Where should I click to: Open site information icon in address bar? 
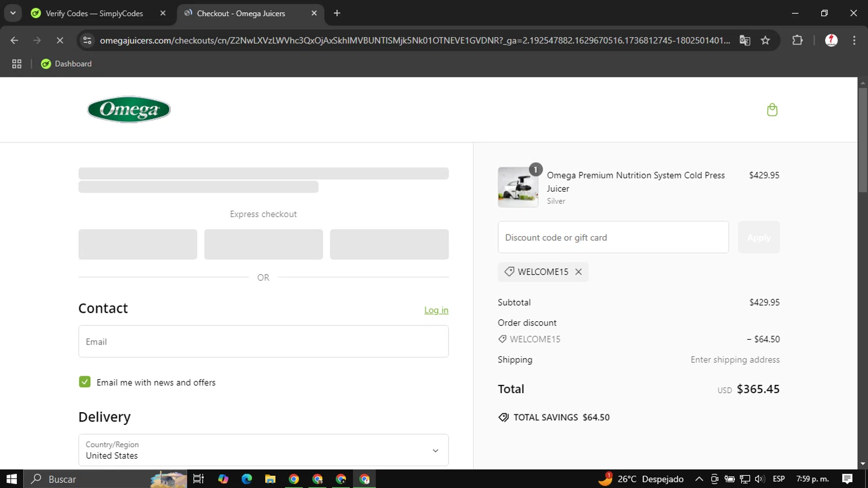tap(87, 41)
